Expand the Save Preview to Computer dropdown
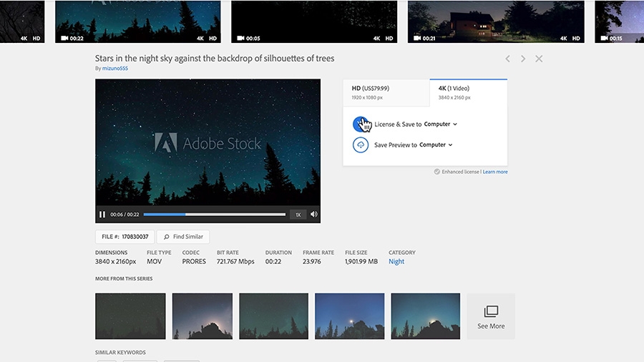Screen dimensions: 644x362 (x=436, y=145)
